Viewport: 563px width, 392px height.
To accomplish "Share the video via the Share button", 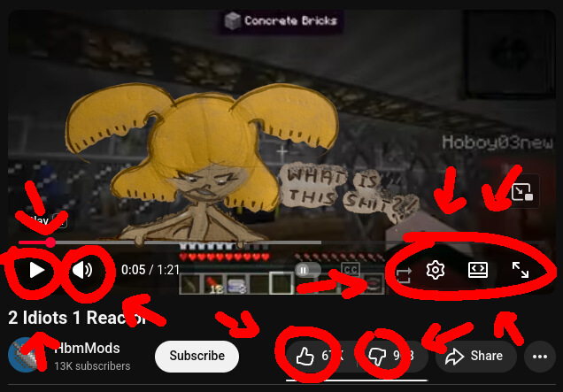I will 476,357.
